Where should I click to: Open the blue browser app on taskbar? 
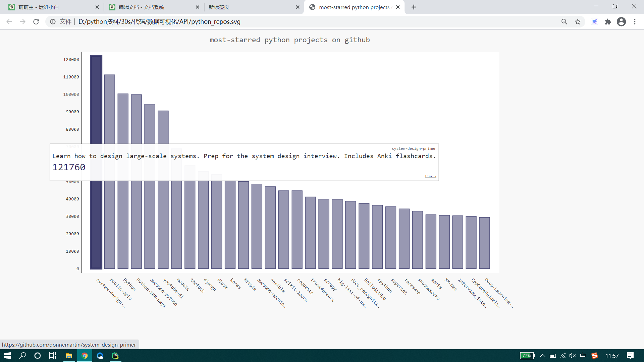point(100,356)
